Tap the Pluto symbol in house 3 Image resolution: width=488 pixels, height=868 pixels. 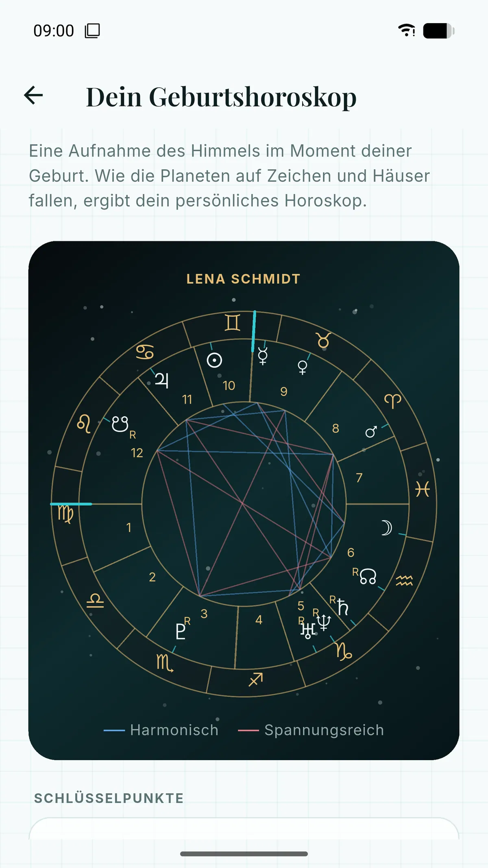[180, 632]
